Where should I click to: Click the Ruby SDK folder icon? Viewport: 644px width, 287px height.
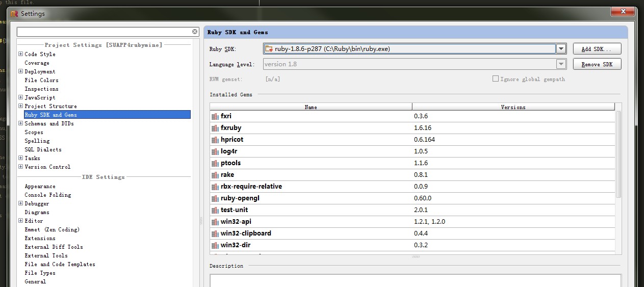(x=269, y=49)
